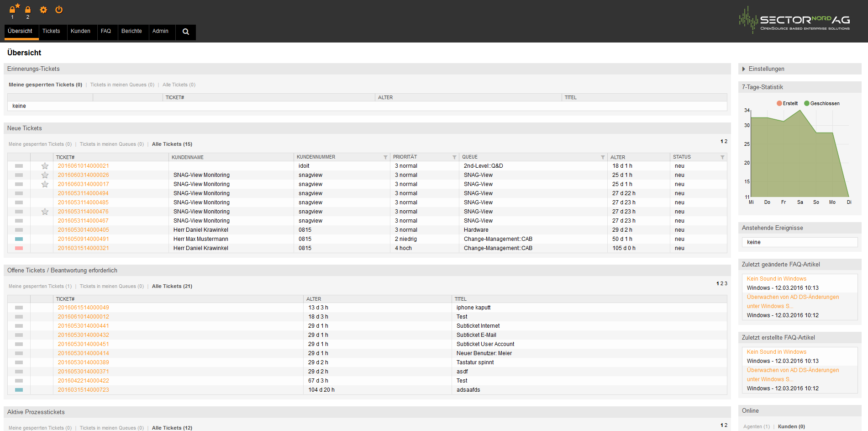Switch the Online widget to Kunden (0)
868x431 pixels.
pos(791,426)
